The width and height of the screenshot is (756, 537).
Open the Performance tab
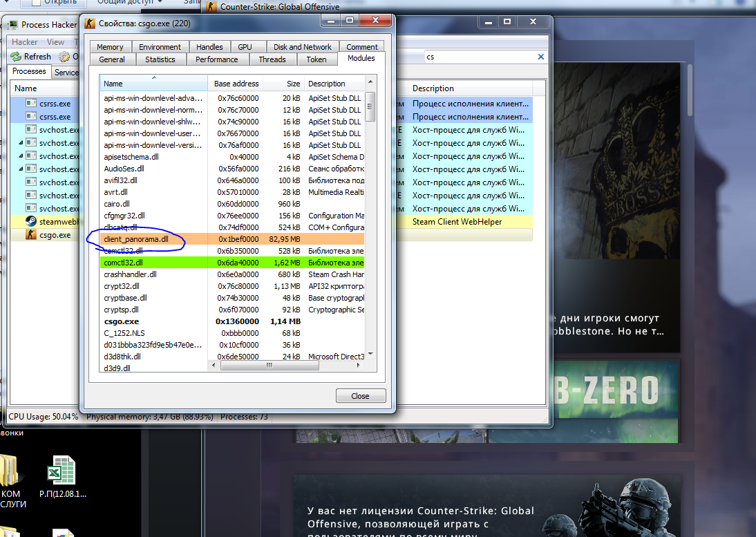(216, 59)
